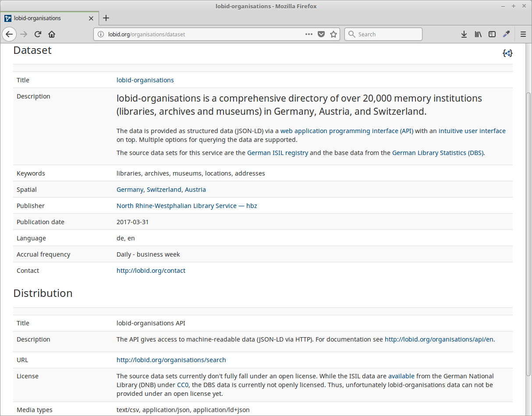Bookmark this page with the star icon

click(x=333, y=34)
